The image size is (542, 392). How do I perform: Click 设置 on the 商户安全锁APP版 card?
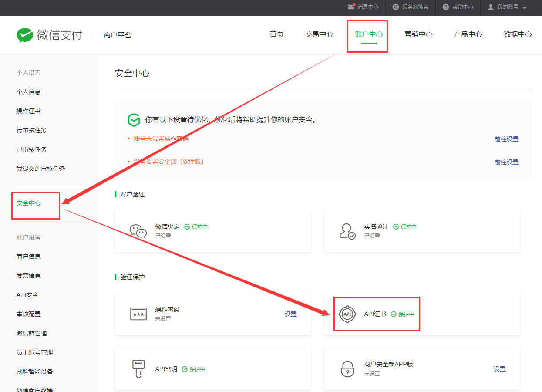tap(500, 369)
